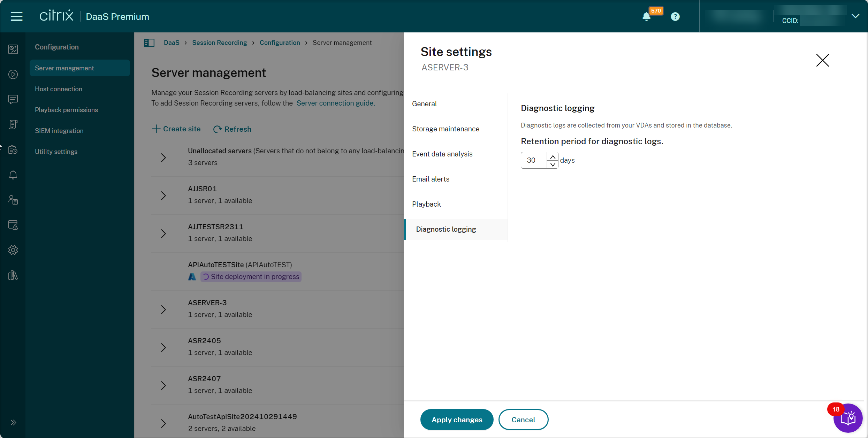868x438 pixels.
Task: Toggle the side panel icon beside breadcrumb
Action: click(x=149, y=43)
